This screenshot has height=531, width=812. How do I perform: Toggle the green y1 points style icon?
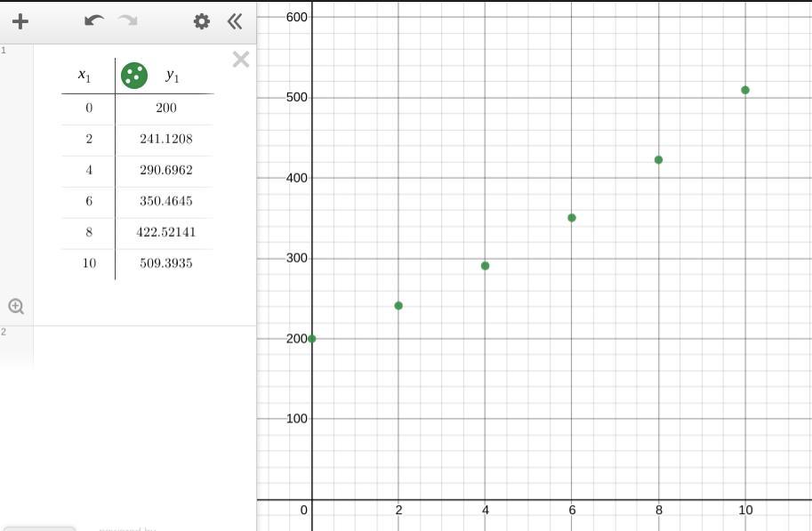134,76
